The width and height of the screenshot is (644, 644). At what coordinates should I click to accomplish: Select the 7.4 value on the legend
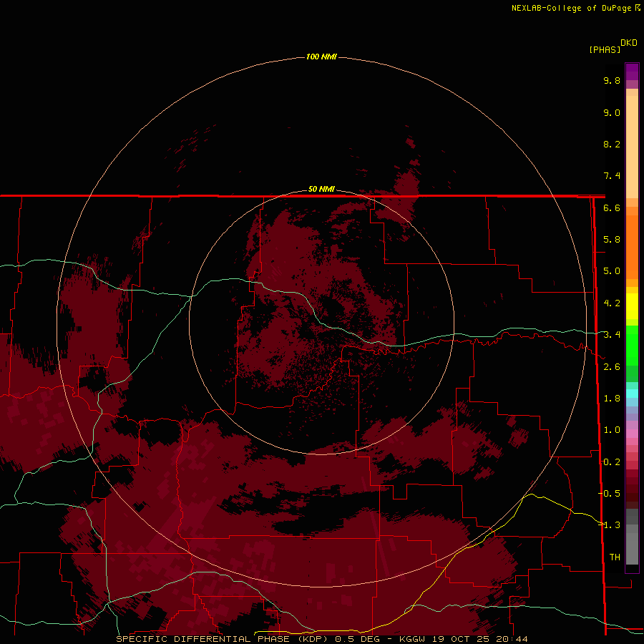tap(612, 176)
